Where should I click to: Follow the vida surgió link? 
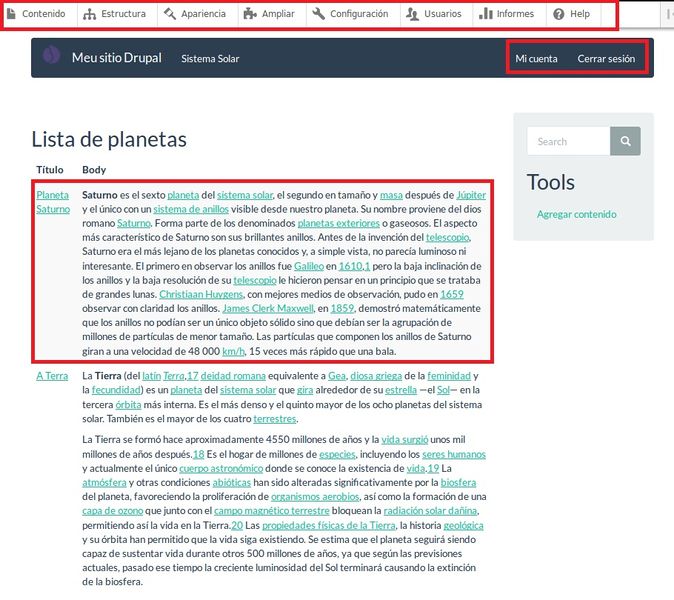pyautogui.click(x=405, y=440)
